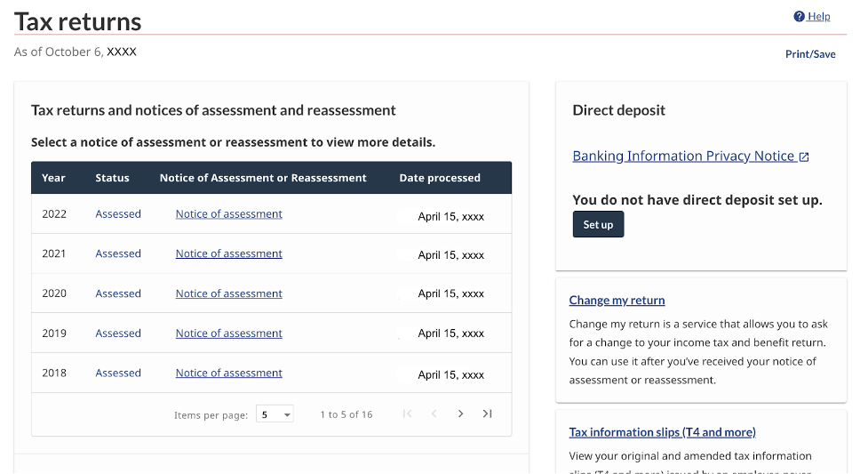The width and height of the screenshot is (868, 474).
Task: Jump to last page of results
Action: coord(487,414)
